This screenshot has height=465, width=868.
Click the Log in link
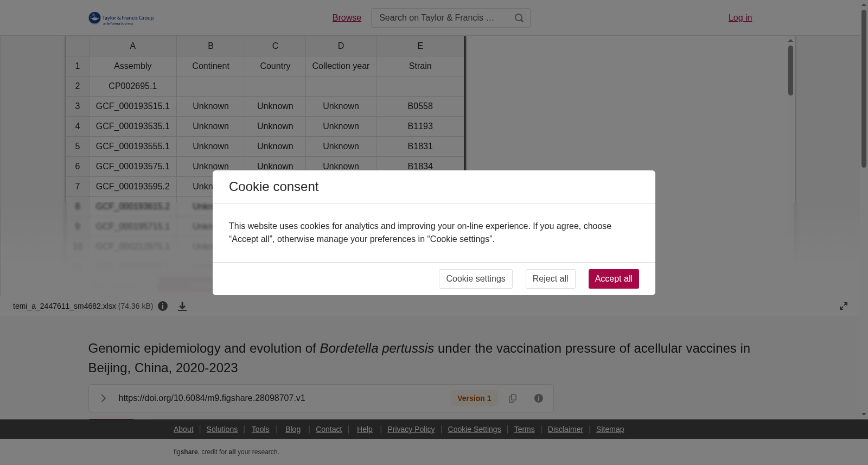(x=740, y=18)
